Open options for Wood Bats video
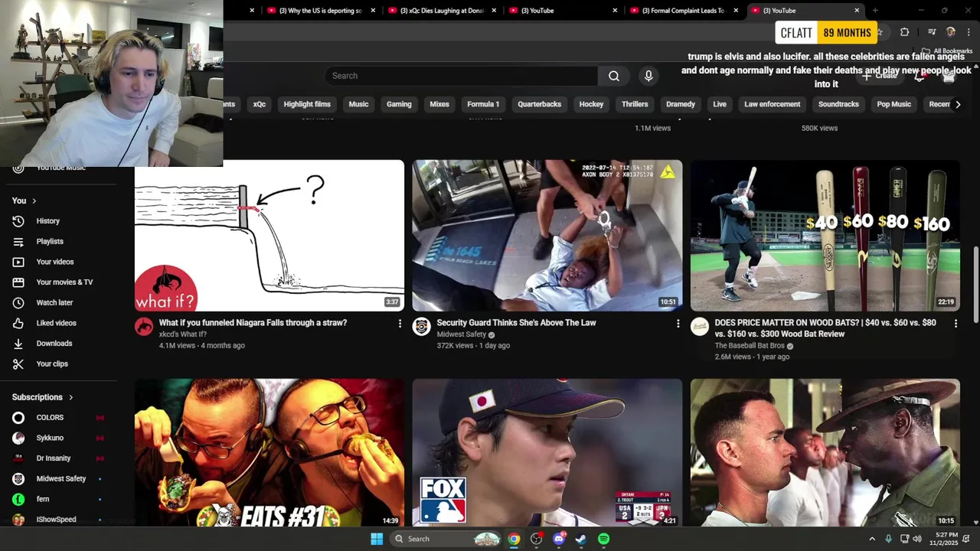The width and height of the screenshot is (980, 551). 955,324
